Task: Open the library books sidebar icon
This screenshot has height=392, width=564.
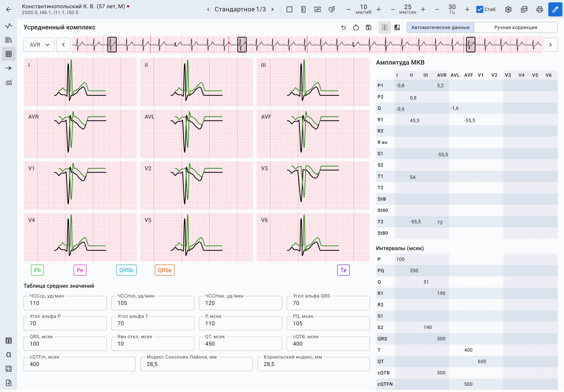Action: [9, 40]
